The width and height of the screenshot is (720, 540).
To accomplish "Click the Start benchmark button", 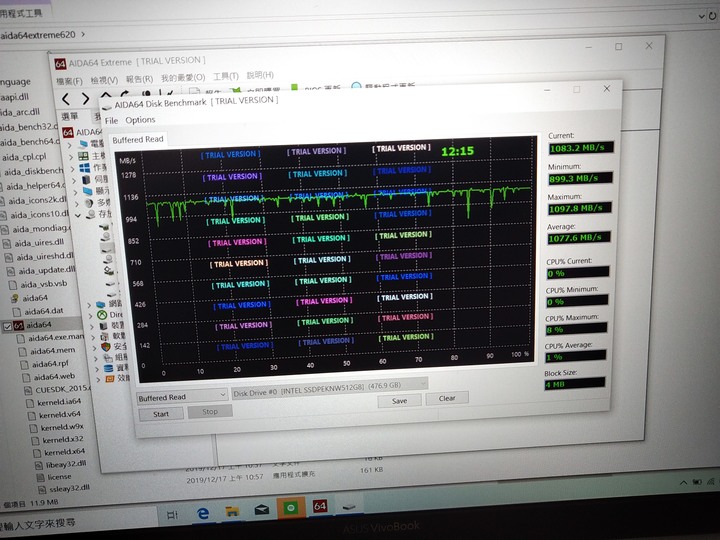I will click(161, 414).
